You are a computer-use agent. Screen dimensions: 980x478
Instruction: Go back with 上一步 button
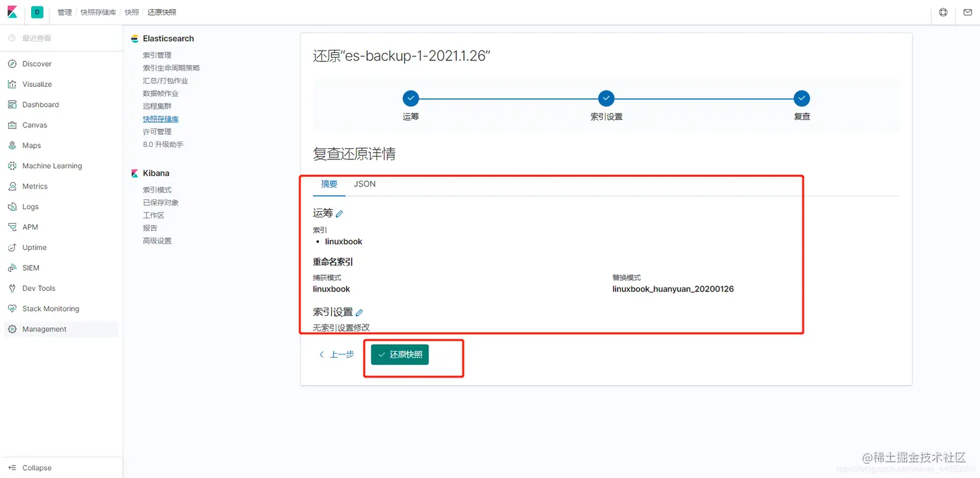(336, 355)
